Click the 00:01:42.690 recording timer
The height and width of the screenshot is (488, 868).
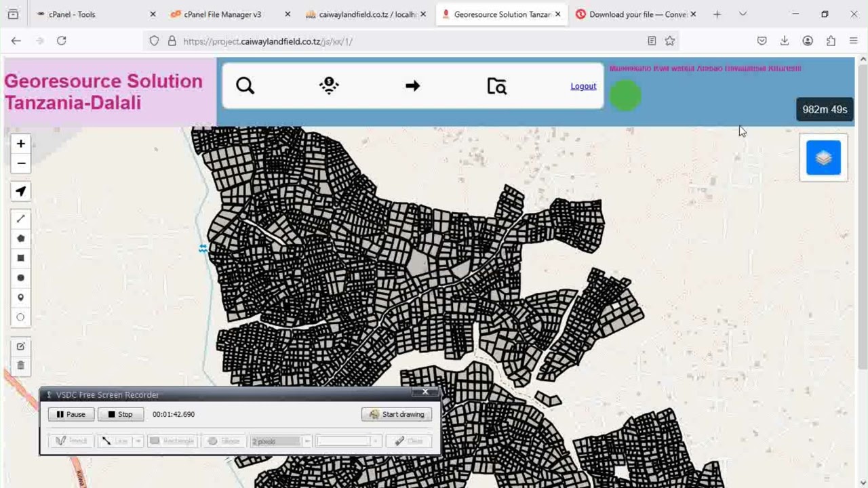click(174, 414)
